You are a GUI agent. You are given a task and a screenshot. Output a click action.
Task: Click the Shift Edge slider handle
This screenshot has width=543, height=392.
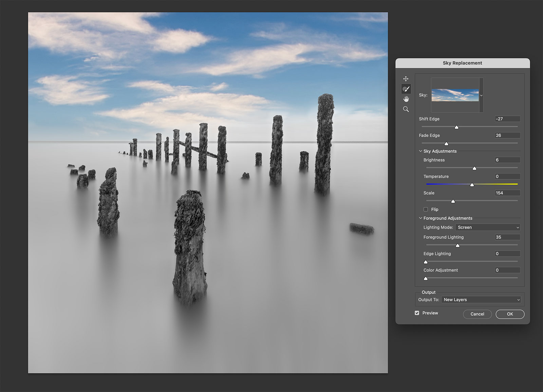click(456, 127)
